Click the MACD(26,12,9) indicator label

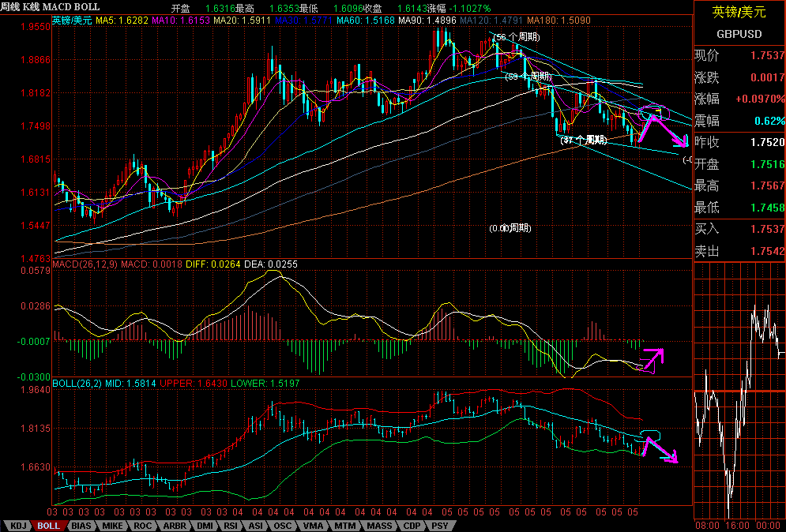point(85,264)
